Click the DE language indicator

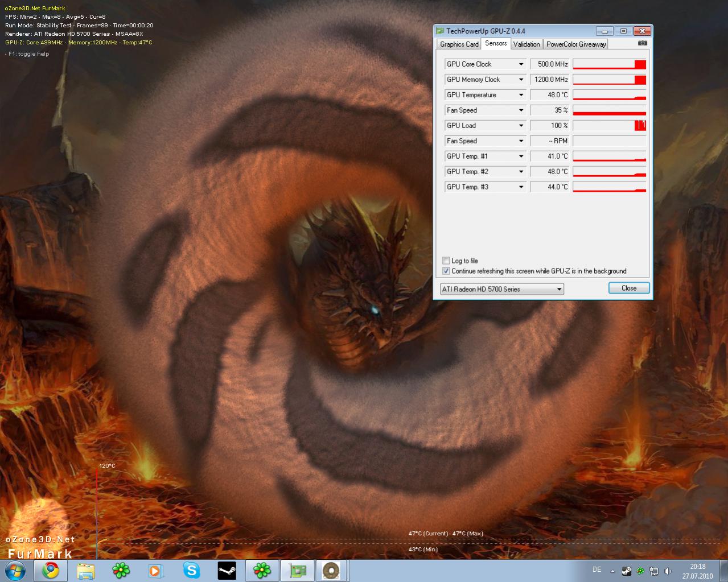597,569
